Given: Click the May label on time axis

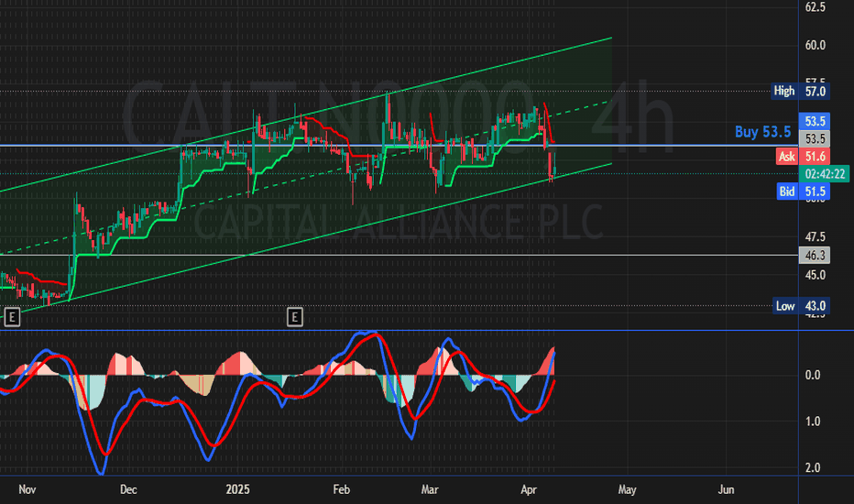Looking at the screenshot, I should 627,490.
